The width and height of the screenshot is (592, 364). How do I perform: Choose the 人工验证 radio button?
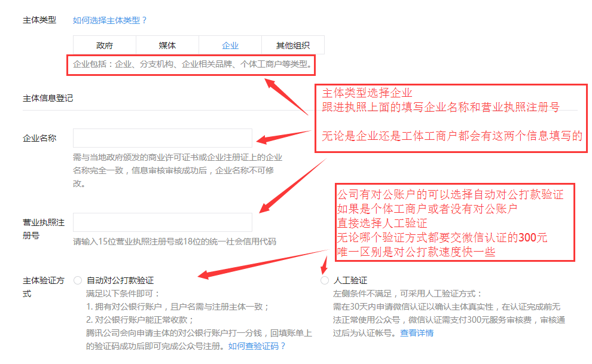click(325, 280)
